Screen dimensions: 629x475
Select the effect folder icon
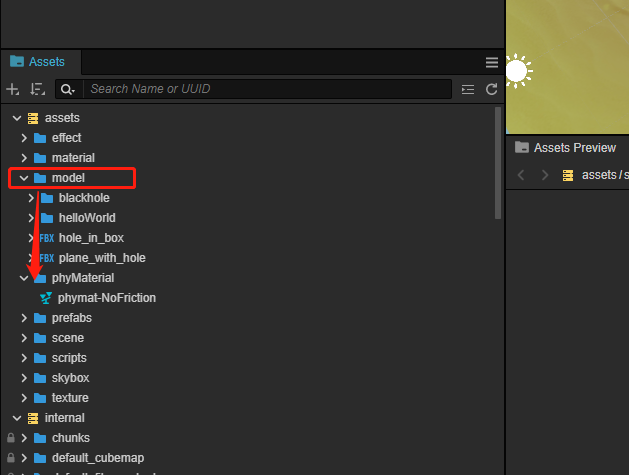(x=40, y=138)
